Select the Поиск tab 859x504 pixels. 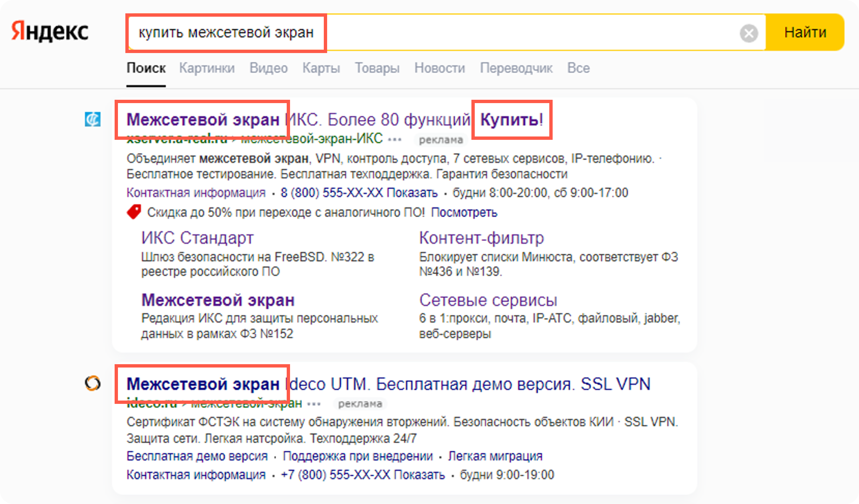(x=146, y=68)
